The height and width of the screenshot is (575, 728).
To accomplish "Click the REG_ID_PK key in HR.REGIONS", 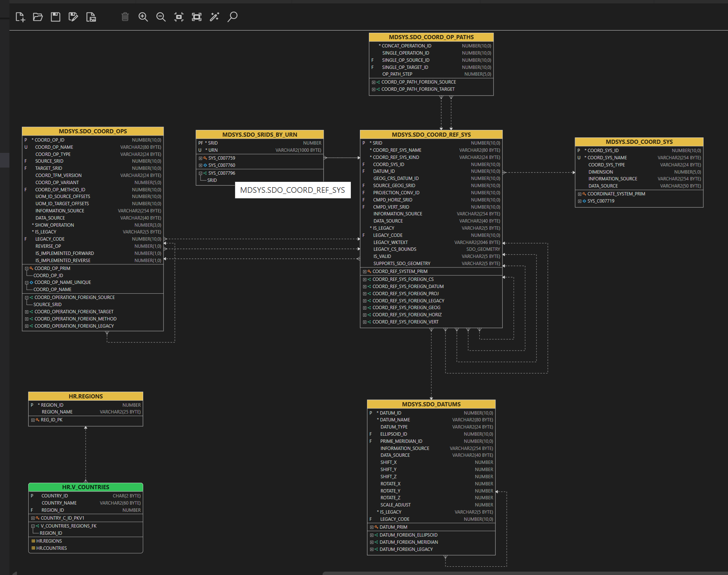I will (52, 419).
